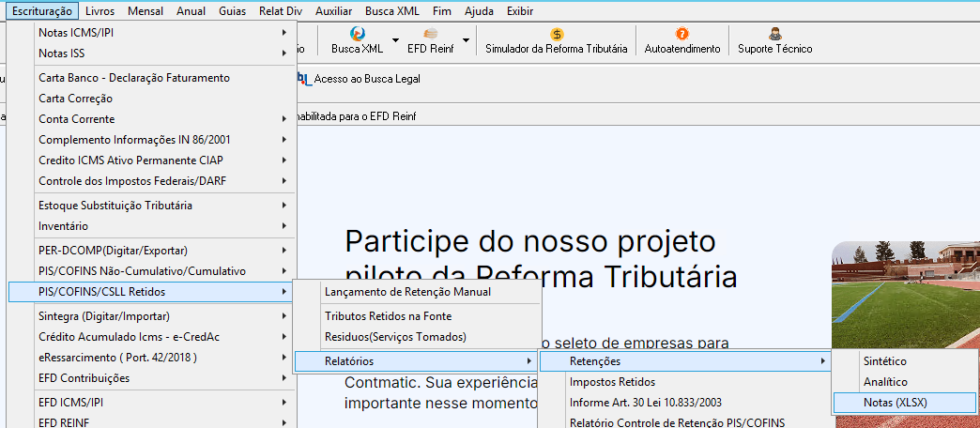This screenshot has height=428, width=980.
Task: Open the Relat Div menu
Action: (x=281, y=11)
